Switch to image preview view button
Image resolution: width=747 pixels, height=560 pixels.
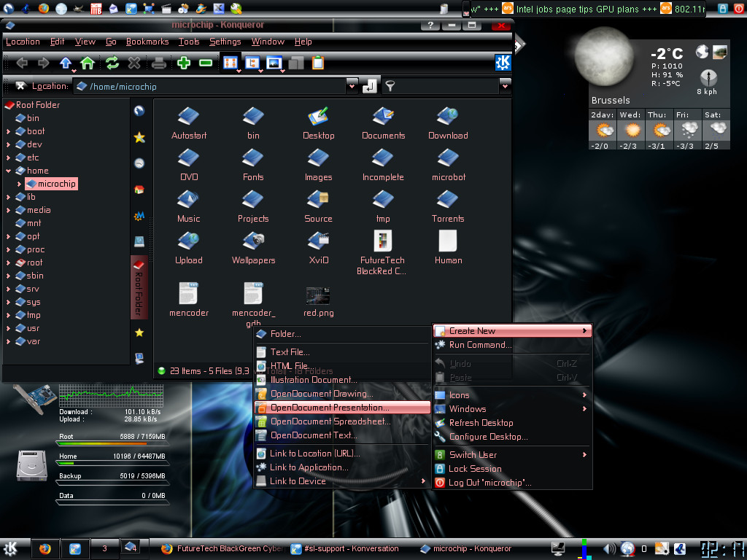pyautogui.click(x=274, y=63)
